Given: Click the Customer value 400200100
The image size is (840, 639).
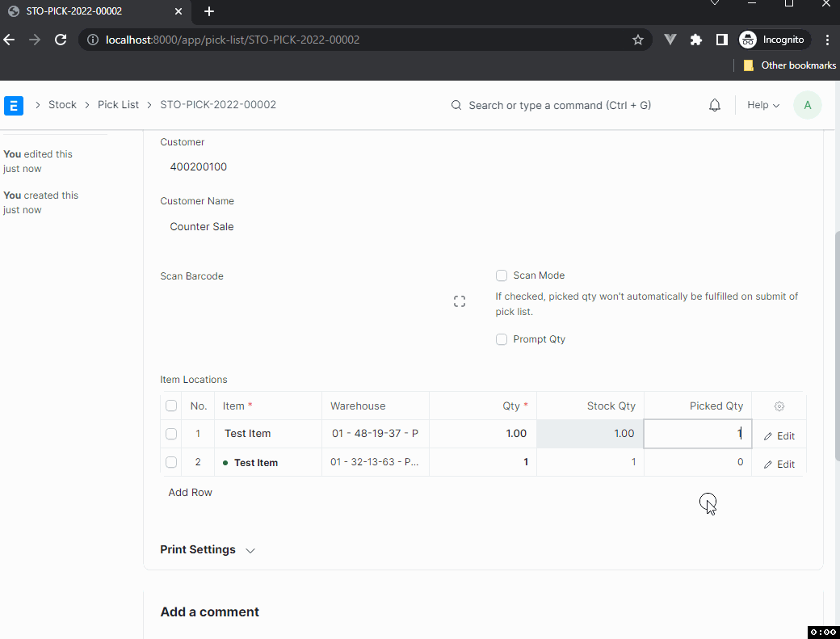Looking at the screenshot, I should 198,166.
